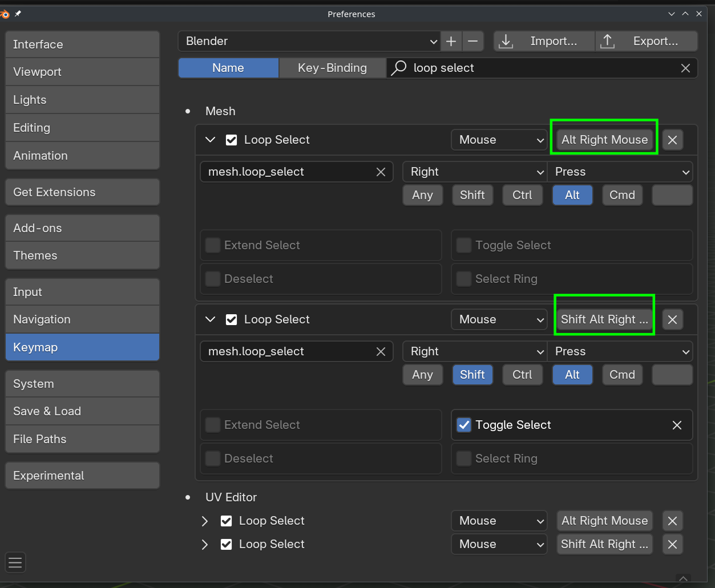Disable first UV Editor Loop Select checkbox

coord(226,521)
